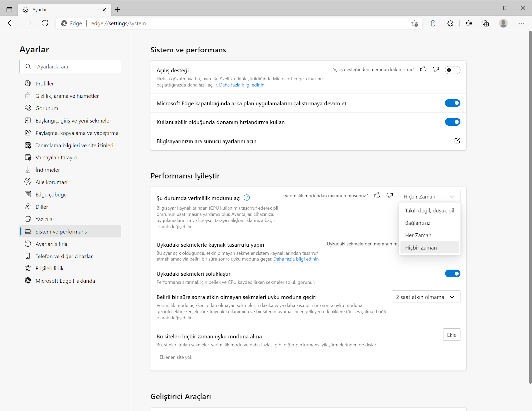The height and width of the screenshot is (411, 532).
Task: Click in the Ayarlarda ara search field
Action: (x=70, y=67)
